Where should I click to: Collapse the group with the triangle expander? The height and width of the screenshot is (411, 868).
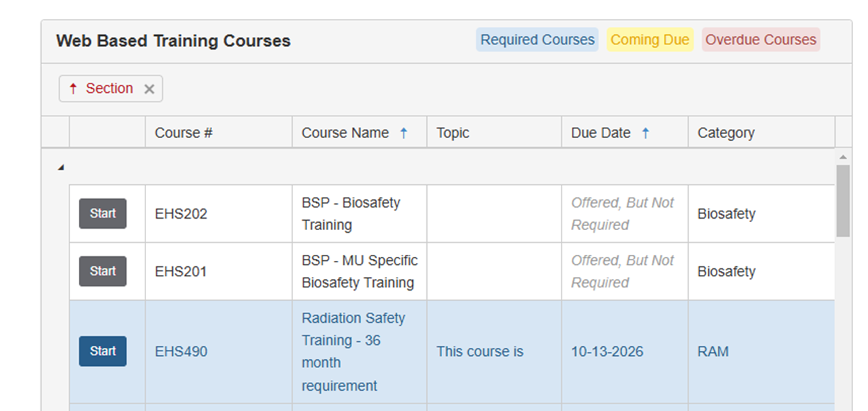point(61,167)
